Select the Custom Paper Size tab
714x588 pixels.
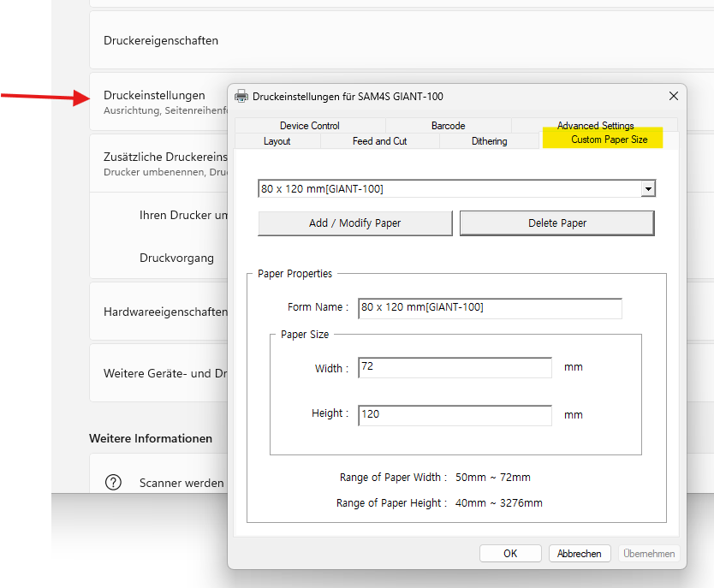point(609,140)
